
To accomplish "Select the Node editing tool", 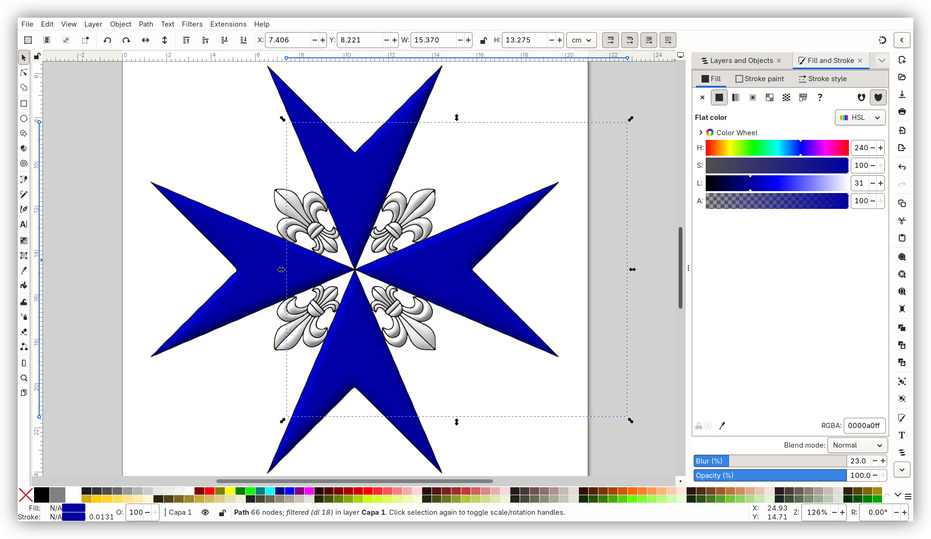I will (24, 72).
